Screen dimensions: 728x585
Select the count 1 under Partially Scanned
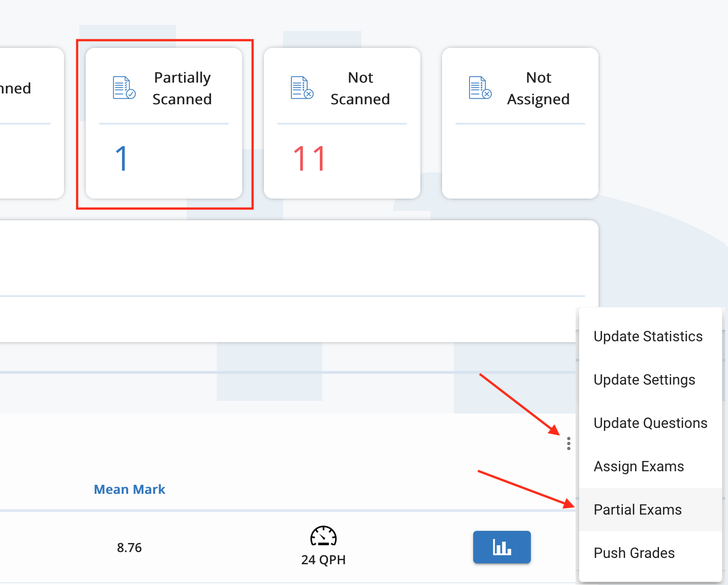122,158
